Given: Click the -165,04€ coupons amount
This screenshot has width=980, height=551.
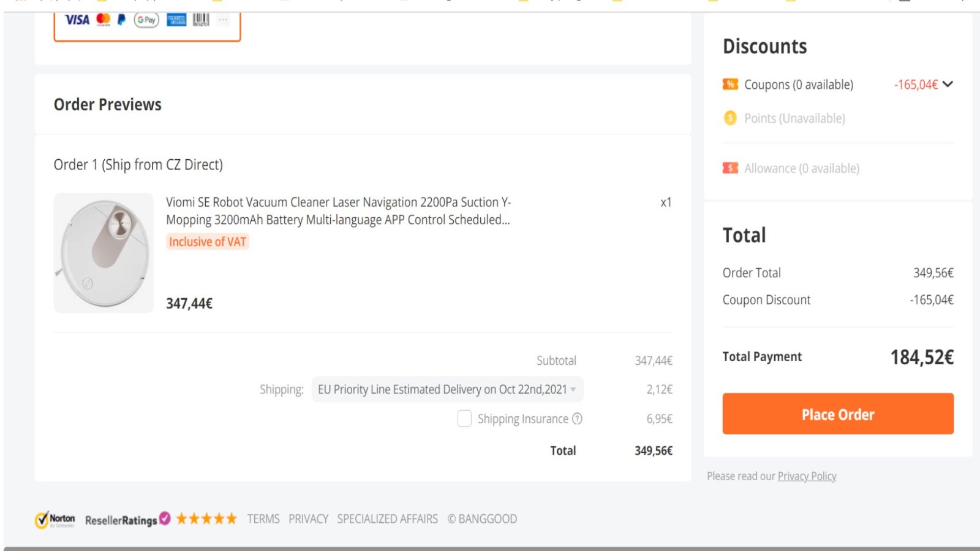Looking at the screenshot, I should click(x=916, y=84).
